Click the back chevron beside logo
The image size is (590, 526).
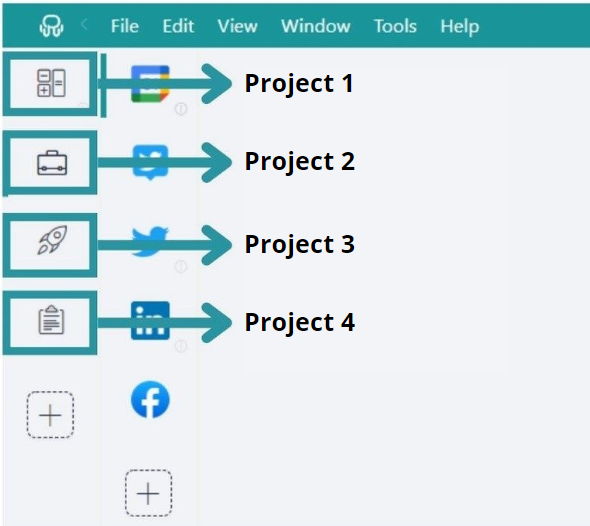click(84, 26)
